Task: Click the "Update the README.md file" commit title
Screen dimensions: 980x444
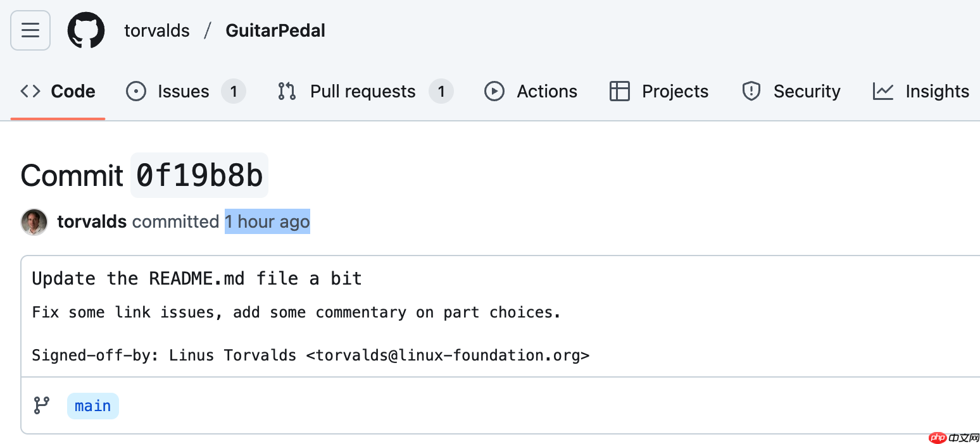Action: point(197,279)
